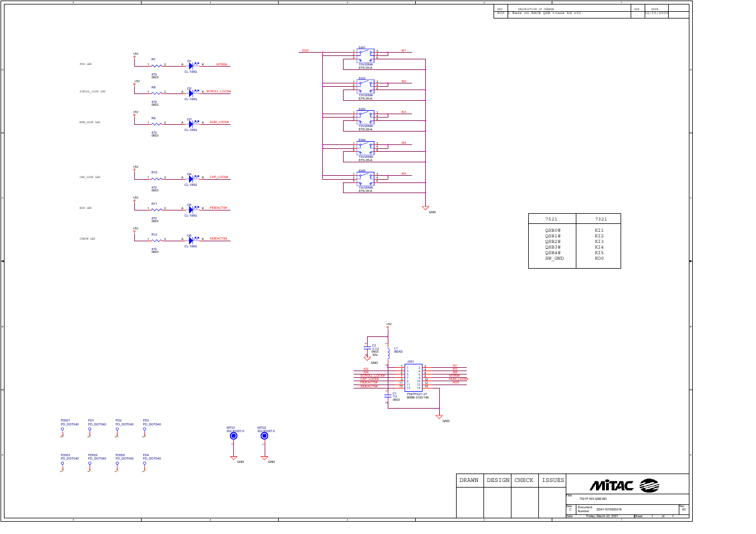Click the QSB0# entry in mapping table
Image resolution: width=756 pixels, height=534 pixels.
pos(553,230)
